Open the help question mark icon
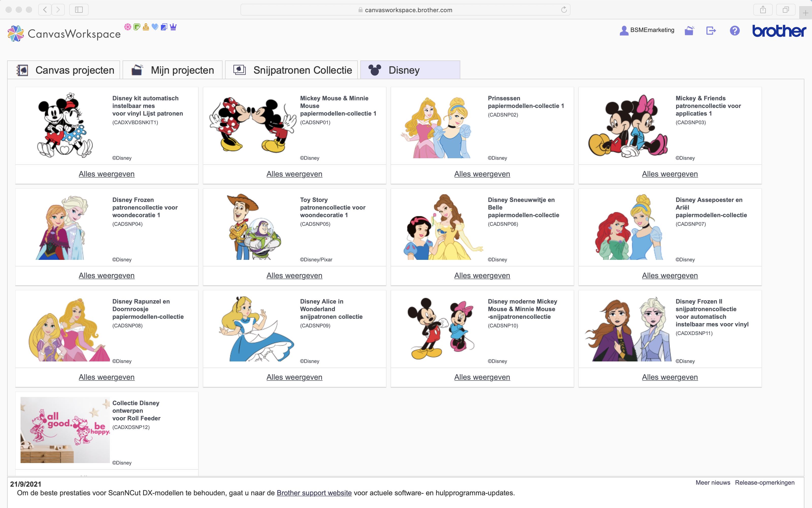The image size is (812, 508). click(x=735, y=30)
